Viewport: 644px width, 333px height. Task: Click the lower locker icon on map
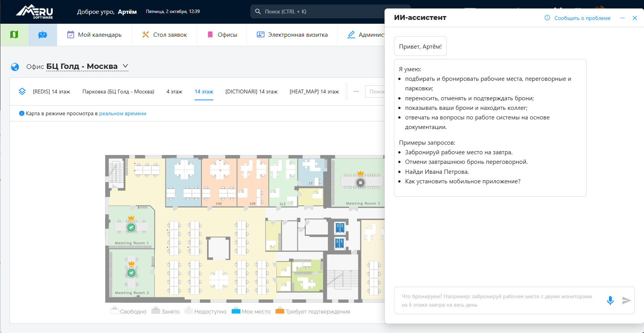pyautogui.click(x=340, y=243)
